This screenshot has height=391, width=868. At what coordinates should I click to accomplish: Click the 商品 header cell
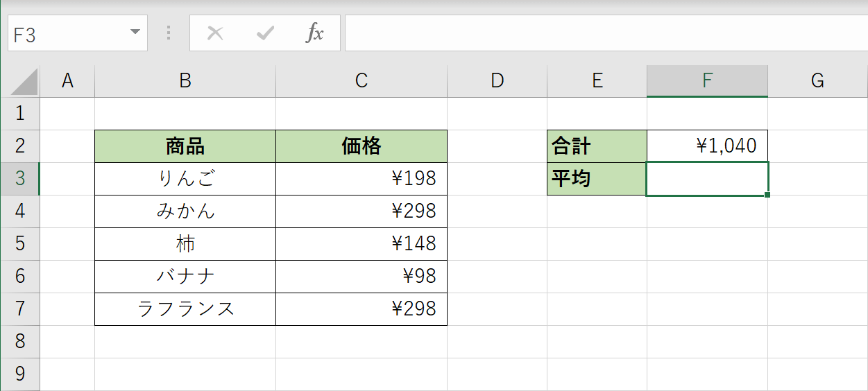click(x=185, y=146)
